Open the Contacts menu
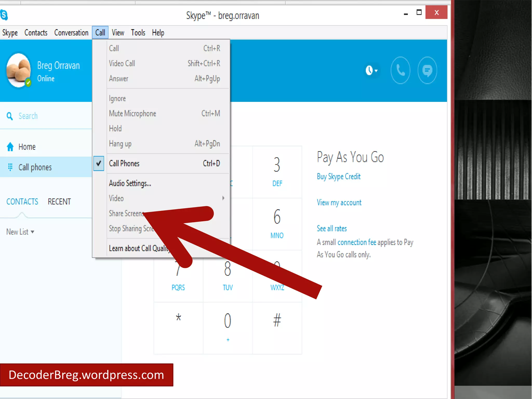532x399 pixels. click(36, 33)
